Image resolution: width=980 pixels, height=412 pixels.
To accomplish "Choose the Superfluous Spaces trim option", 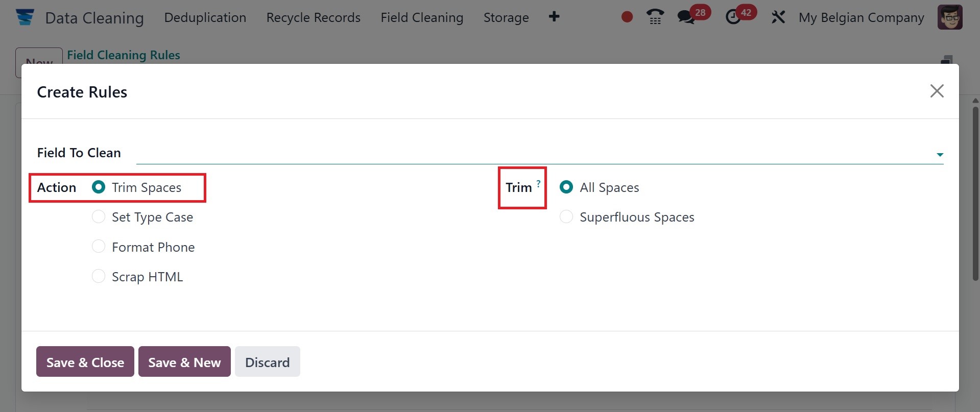I will tap(566, 217).
